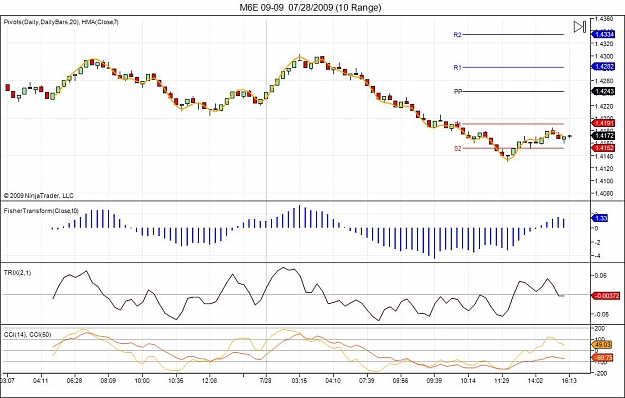
Task: Select the TRIX indicator label
Action: click(x=17, y=273)
